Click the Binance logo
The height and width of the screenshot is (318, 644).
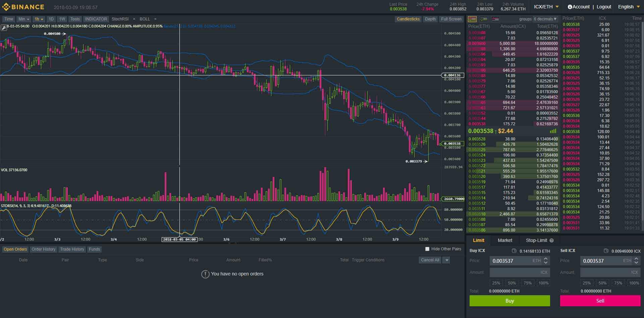pyautogui.click(x=23, y=7)
